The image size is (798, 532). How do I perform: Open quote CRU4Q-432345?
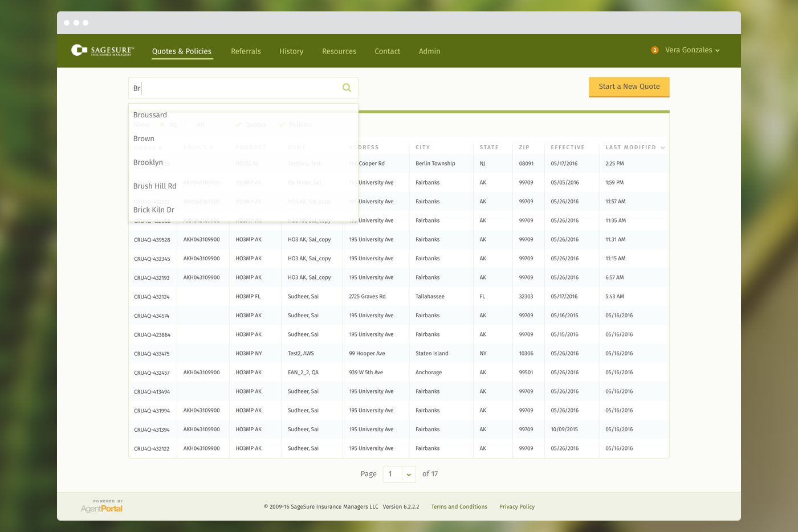tap(152, 259)
